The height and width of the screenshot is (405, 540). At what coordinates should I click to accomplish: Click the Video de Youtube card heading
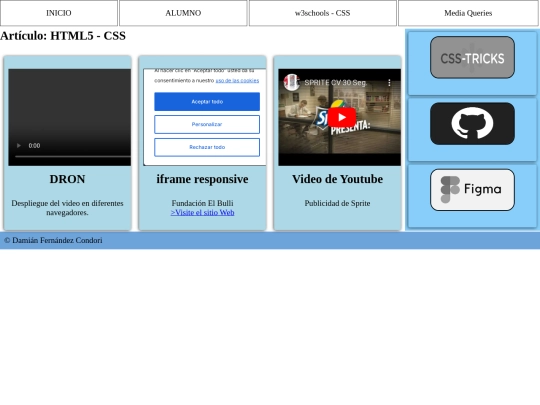(x=338, y=179)
